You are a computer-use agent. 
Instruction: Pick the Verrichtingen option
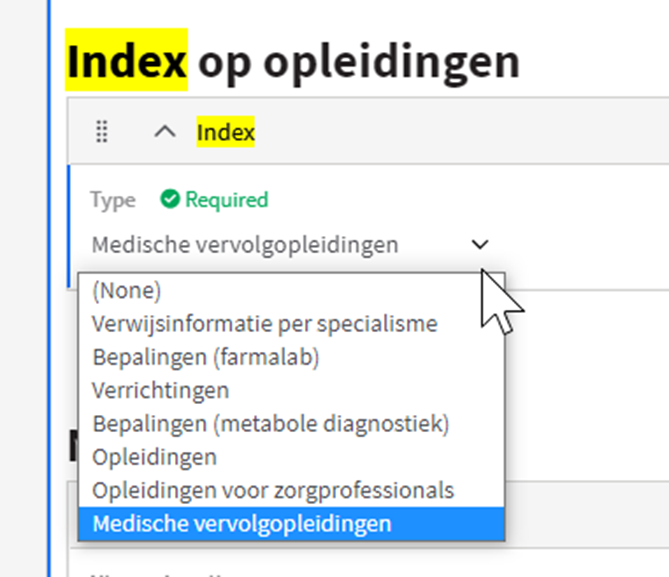click(160, 389)
